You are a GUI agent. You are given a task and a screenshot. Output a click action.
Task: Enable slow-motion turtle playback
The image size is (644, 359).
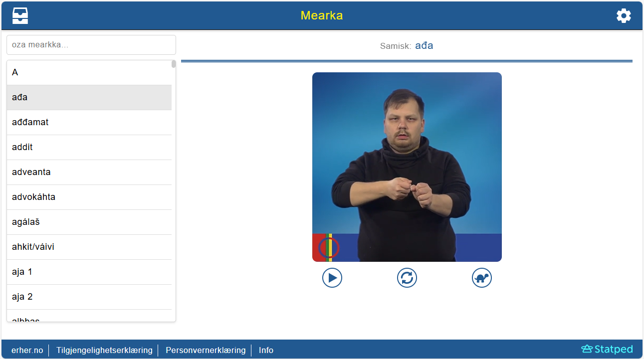click(x=482, y=278)
